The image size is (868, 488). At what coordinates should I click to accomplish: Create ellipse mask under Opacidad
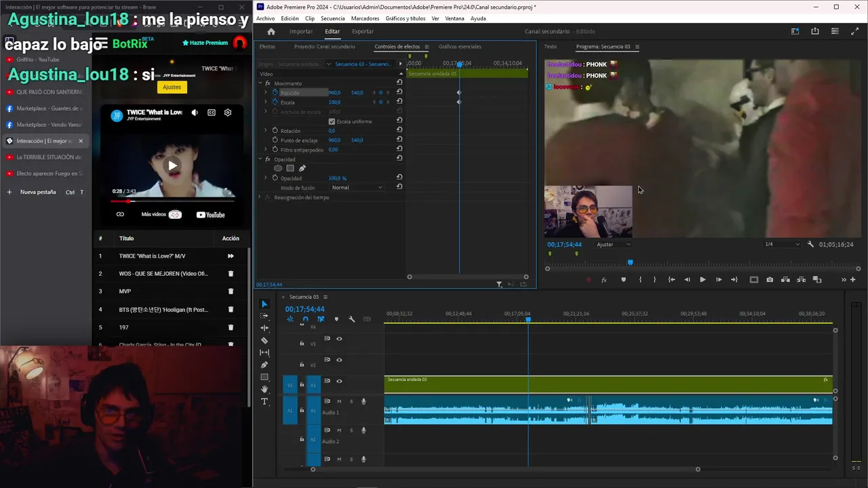pos(278,168)
